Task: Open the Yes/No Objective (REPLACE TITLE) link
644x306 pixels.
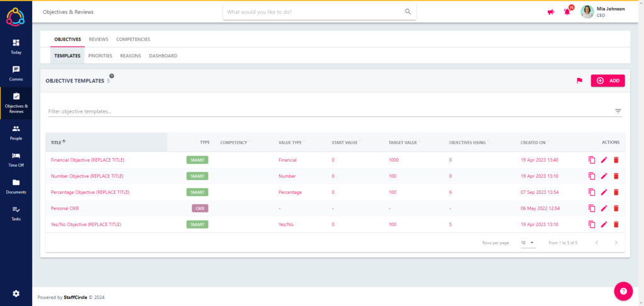Action: [86, 224]
